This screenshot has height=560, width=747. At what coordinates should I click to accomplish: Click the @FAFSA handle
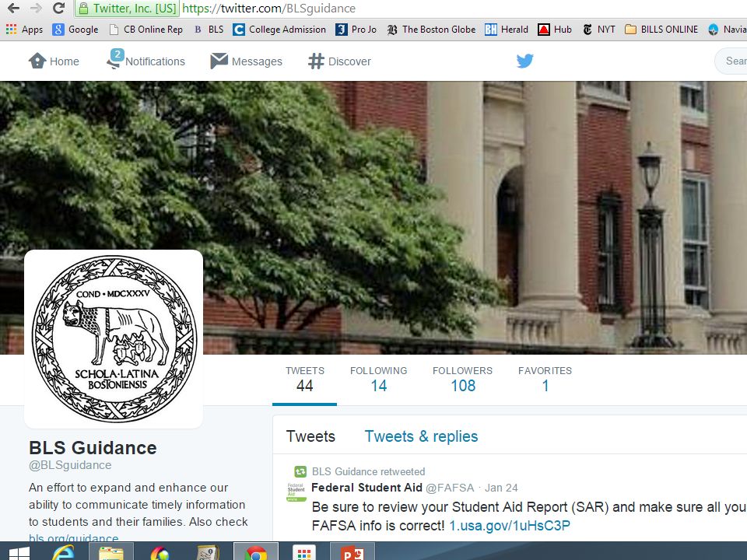tap(450, 488)
